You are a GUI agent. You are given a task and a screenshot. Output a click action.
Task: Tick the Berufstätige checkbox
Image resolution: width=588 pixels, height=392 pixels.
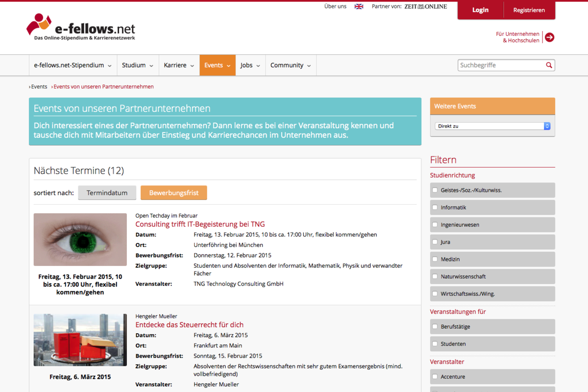click(435, 326)
